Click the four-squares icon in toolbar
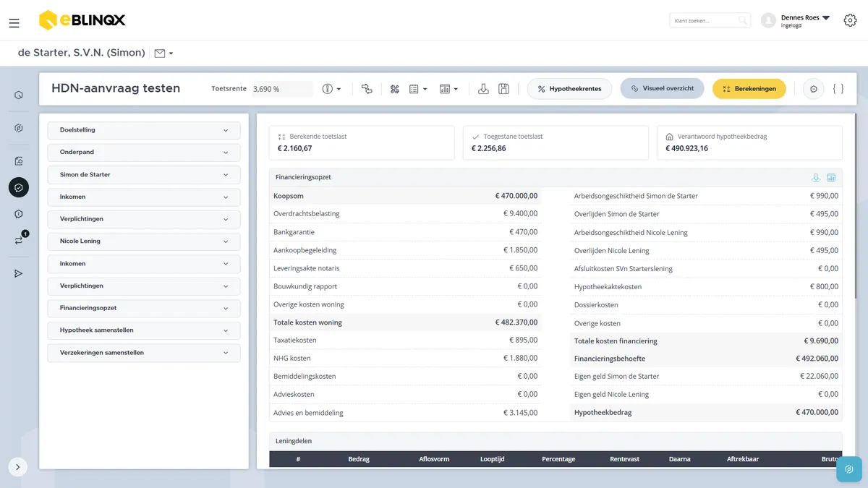 click(x=395, y=89)
